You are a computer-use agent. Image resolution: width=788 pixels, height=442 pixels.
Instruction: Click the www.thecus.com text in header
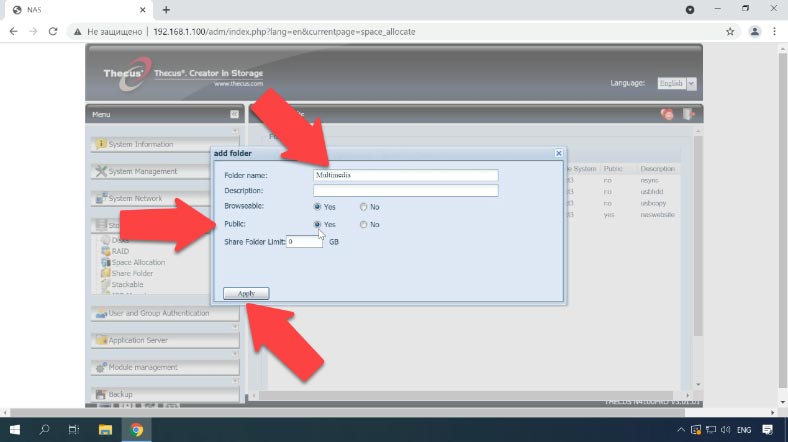(238, 84)
